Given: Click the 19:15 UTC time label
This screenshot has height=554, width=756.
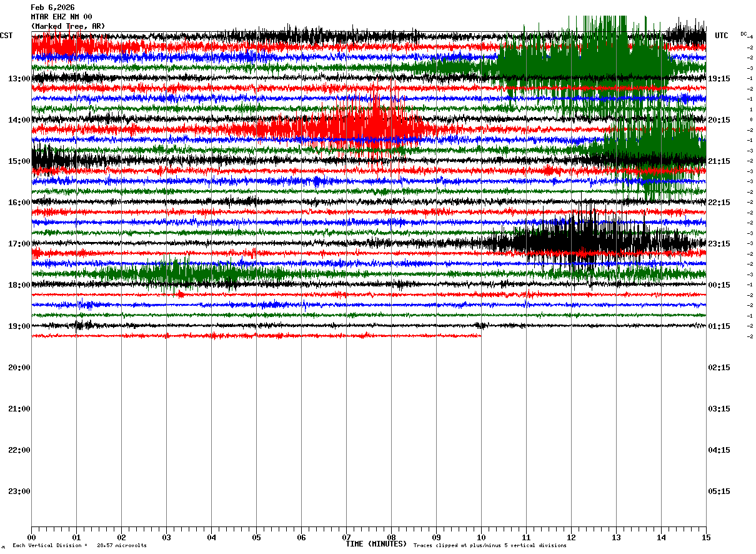Looking at the screenshot, I should click(719, 79).
